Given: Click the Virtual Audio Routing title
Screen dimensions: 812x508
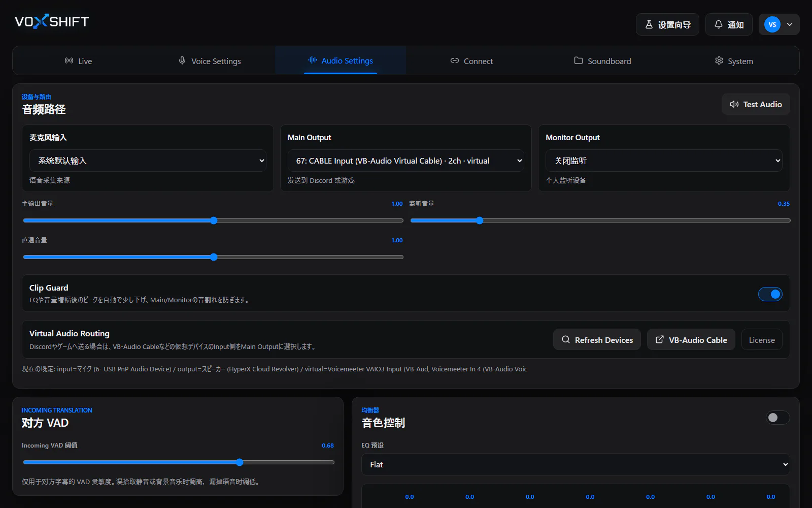Looking at the screenshot, I should coord(70,333).
